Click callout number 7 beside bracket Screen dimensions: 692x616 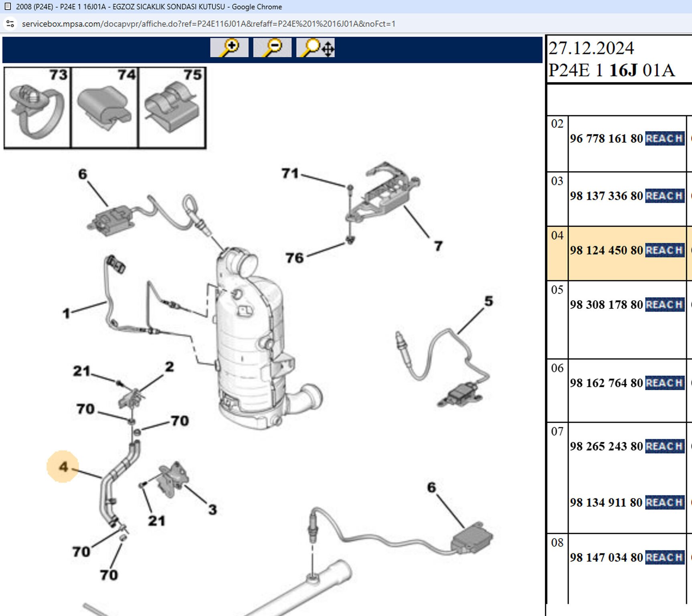438,245
